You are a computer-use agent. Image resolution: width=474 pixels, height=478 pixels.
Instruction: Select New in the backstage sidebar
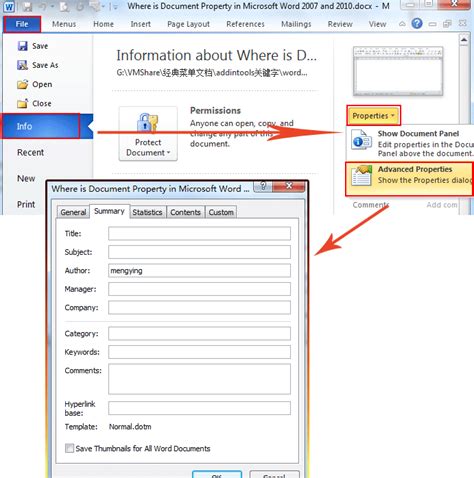pyautogui.click(x=26, y=178)
